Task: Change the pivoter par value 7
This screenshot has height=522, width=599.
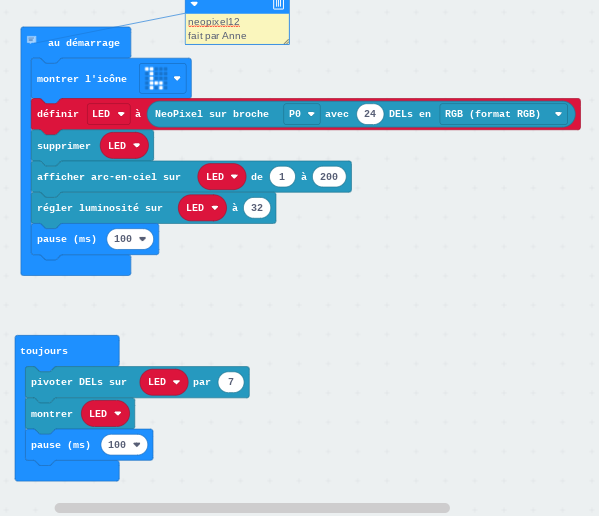Action: tap(231, 382)
